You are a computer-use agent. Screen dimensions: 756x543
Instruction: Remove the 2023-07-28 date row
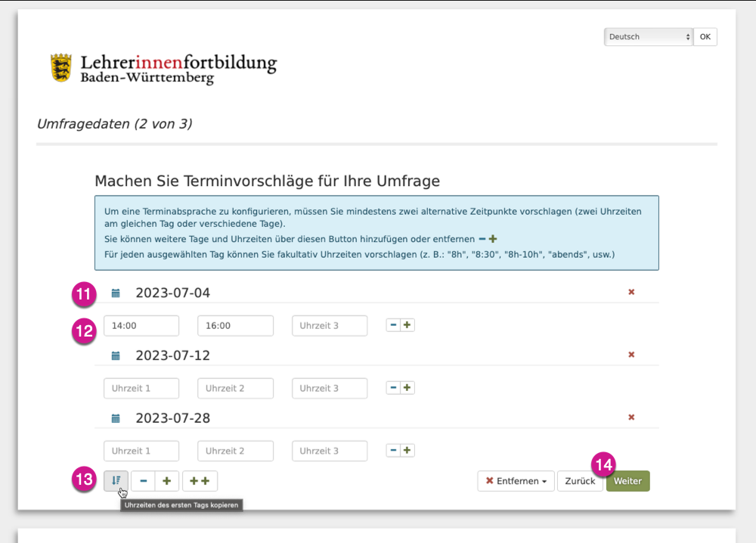[631, 417]
